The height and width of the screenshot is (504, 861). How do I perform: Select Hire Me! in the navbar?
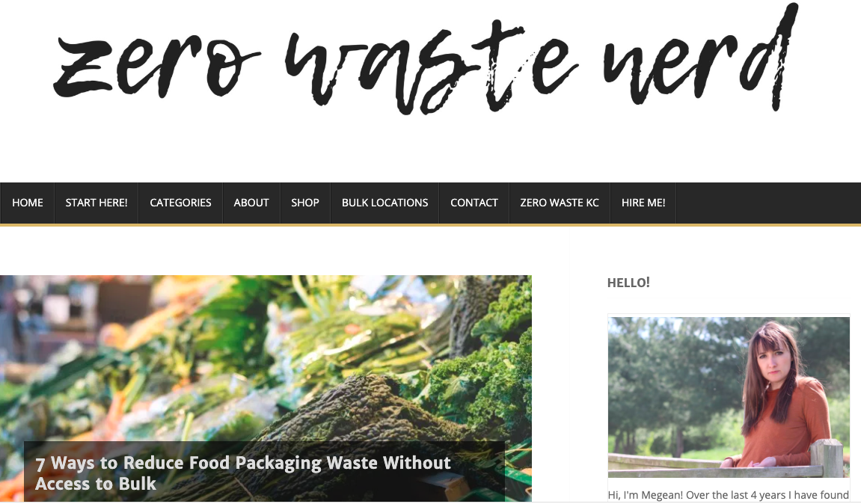[x=643, y=203]
